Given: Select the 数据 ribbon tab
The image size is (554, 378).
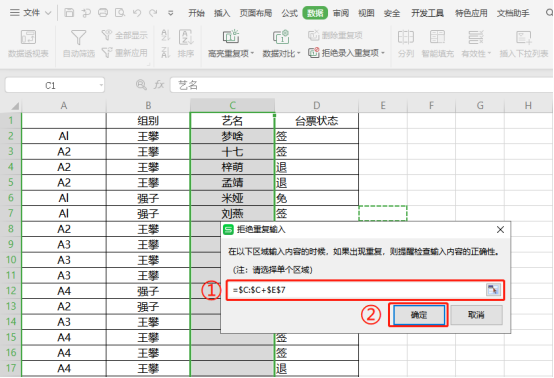Looking at the screenshot, I should click(x=315, y=13).
